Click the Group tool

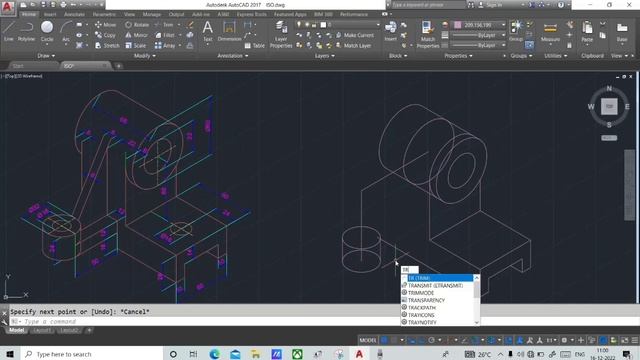(516, 31)
